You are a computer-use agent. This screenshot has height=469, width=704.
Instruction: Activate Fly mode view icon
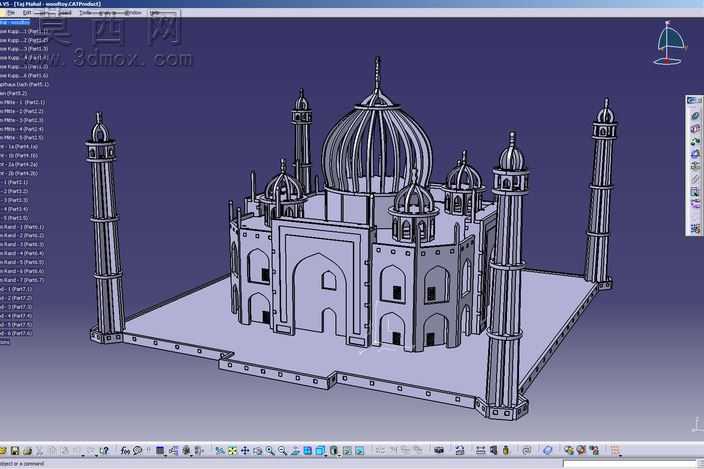tap(220, 451)
